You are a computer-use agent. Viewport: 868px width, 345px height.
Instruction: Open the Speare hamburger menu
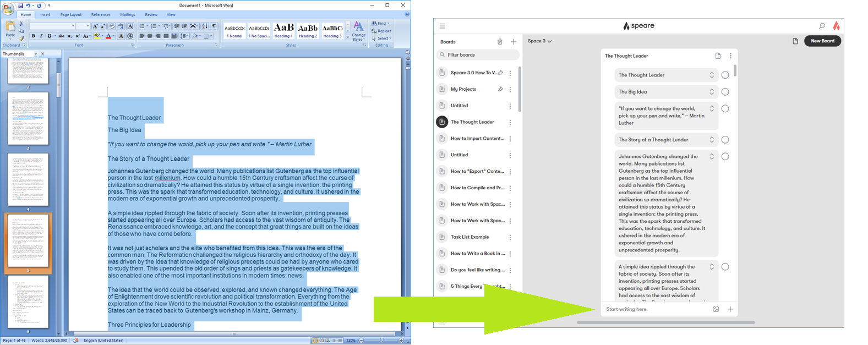pos(442,26)
